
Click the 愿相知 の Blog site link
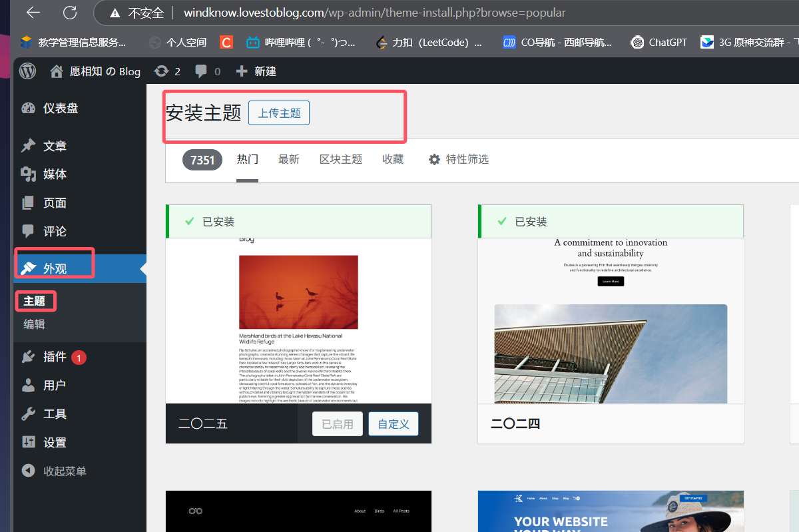coord(95,71)
